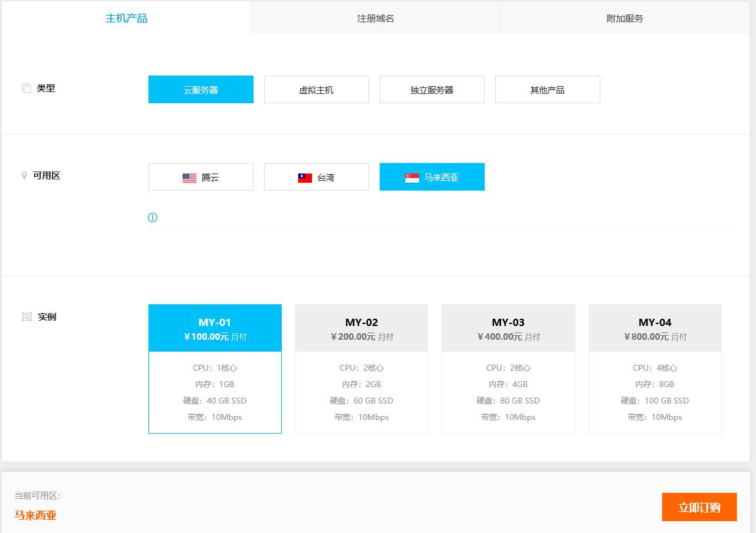Image resolution: width=756 pixels, height=533 pixels.
Task: Click the info icon below region options
Action: pos(153,218)
